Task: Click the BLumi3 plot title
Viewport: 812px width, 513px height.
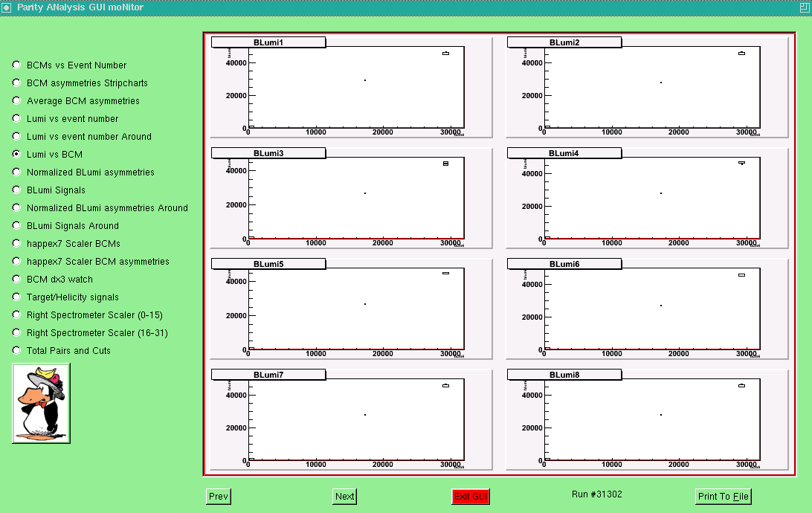Action: coord(268,153)
